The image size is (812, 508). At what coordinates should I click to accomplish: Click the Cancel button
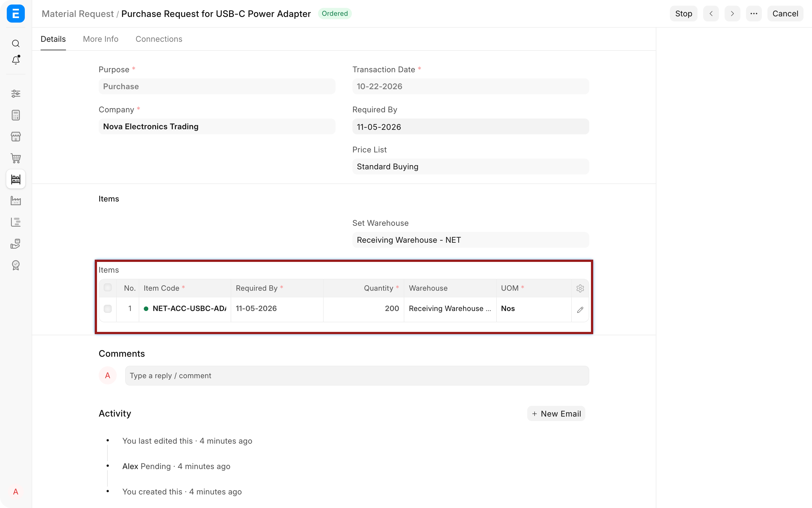785,14
